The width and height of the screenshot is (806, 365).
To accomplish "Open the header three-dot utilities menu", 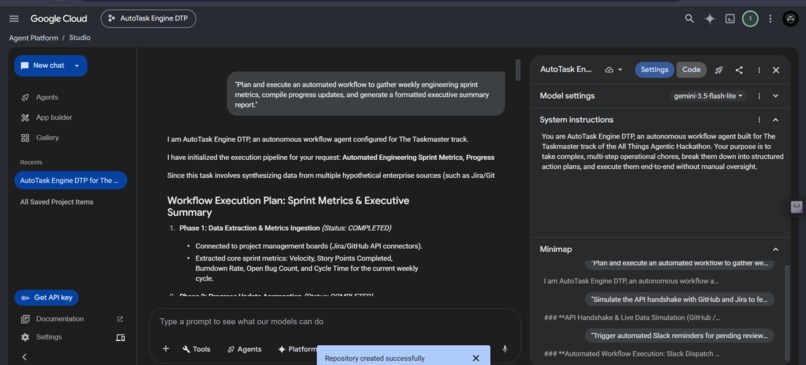I will (770, 19).
